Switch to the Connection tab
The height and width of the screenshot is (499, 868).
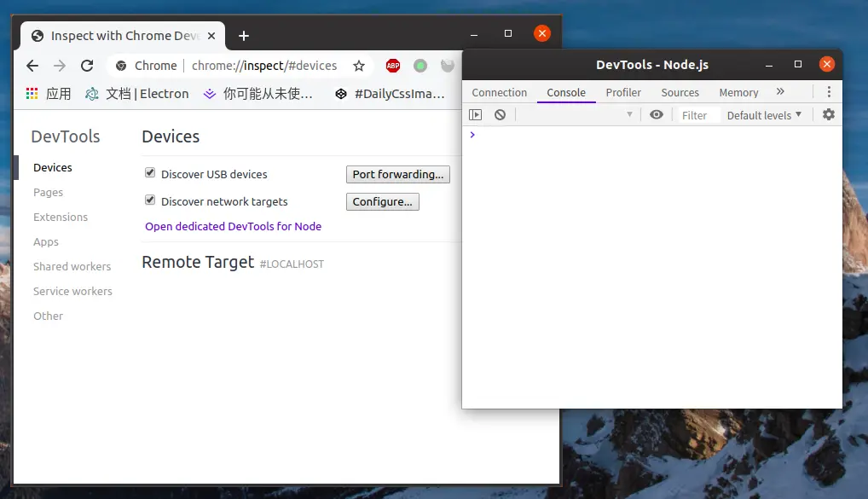tap(500, 92)
